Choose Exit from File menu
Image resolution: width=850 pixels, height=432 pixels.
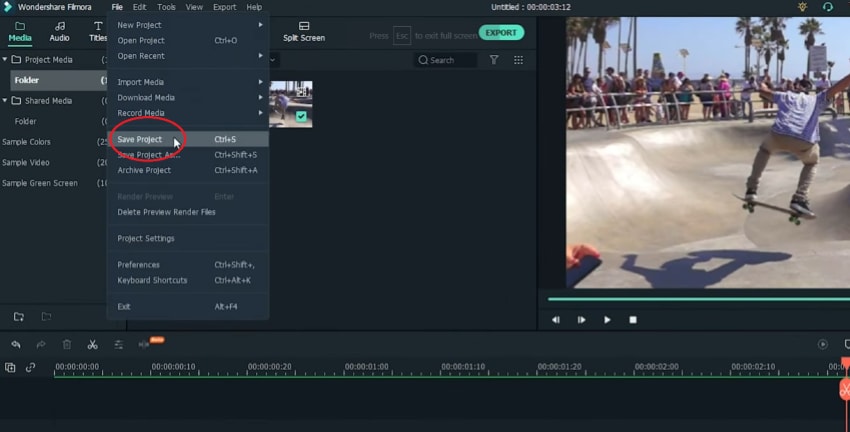coord(188,307)
